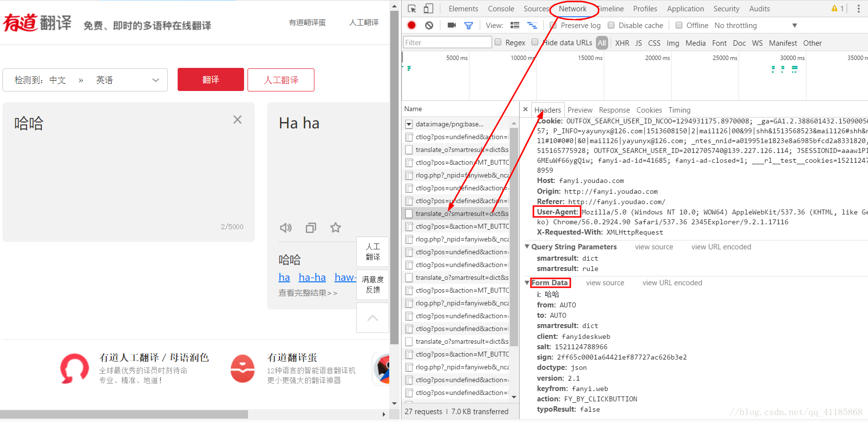Switch to the Security tab
Viewport: 868px width, 422px height.
coord(726,8)
